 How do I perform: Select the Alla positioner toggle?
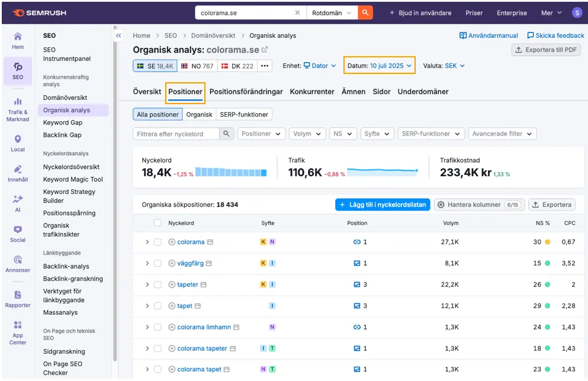click(158, 114)
